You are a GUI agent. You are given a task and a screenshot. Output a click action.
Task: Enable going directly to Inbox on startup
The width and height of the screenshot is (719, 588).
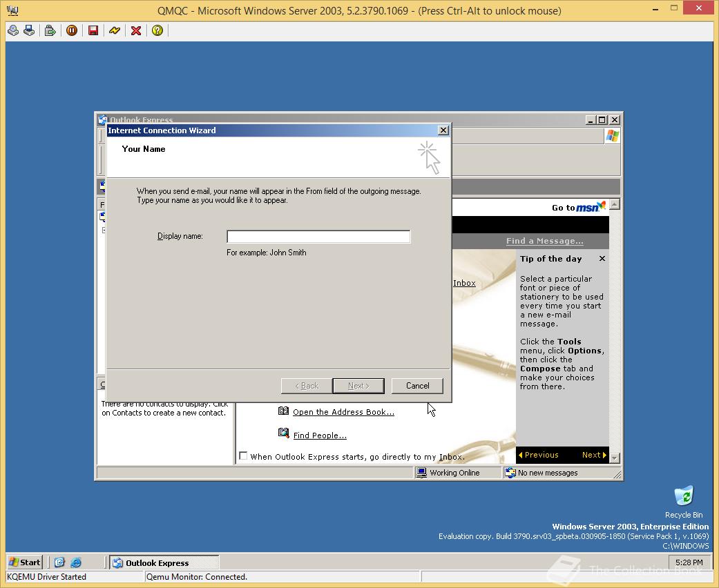pyautogui.click(x=244, y=456)
